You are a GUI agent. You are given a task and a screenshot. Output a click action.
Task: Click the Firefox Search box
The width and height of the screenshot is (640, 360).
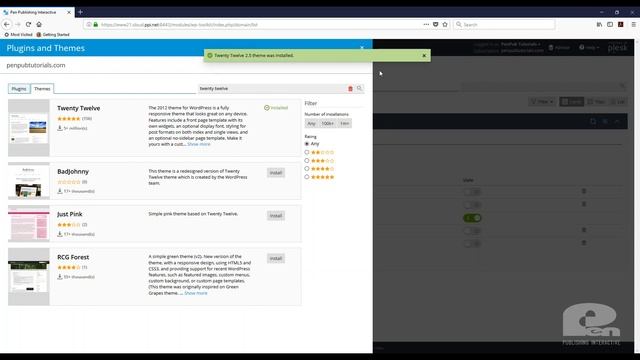click(504, 24)
